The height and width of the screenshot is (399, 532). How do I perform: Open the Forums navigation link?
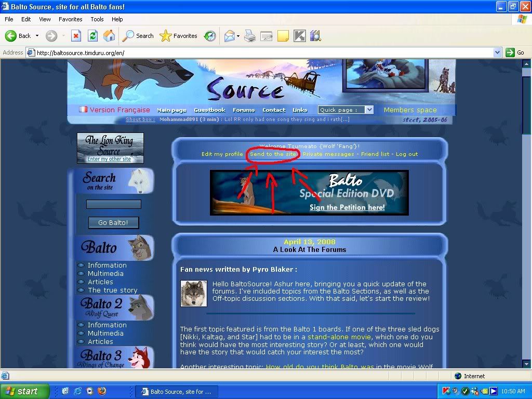pos(244,110)
